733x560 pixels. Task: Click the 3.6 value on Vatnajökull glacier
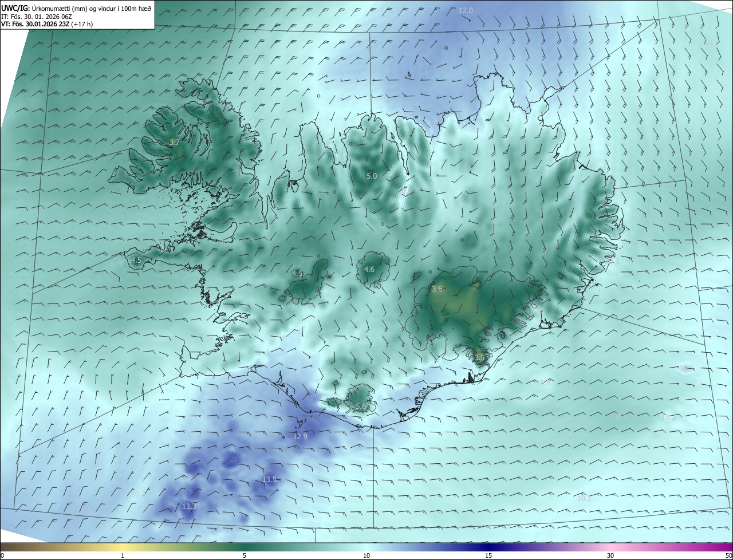437,289
